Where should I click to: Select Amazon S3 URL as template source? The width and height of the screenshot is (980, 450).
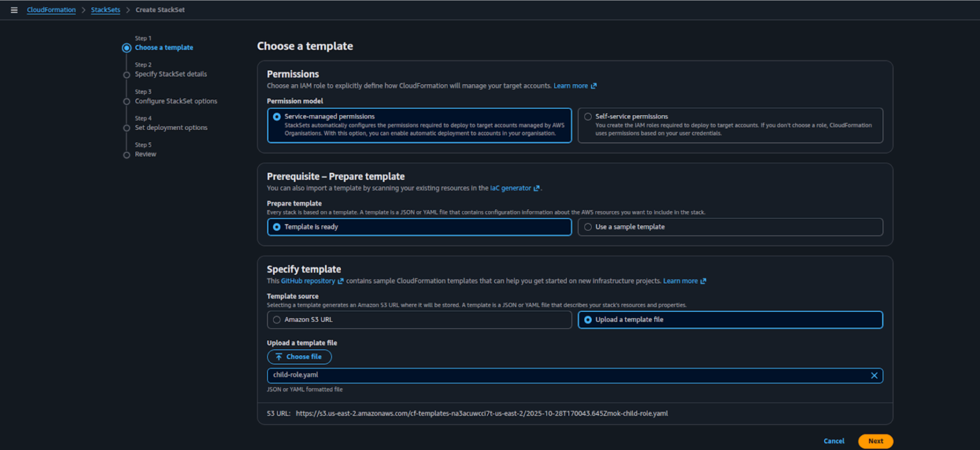(x=277, y=320)
